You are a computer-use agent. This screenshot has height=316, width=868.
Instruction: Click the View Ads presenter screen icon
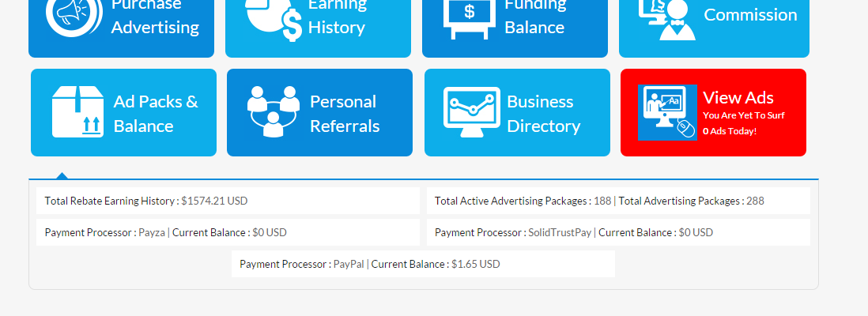tap(667, 112)
